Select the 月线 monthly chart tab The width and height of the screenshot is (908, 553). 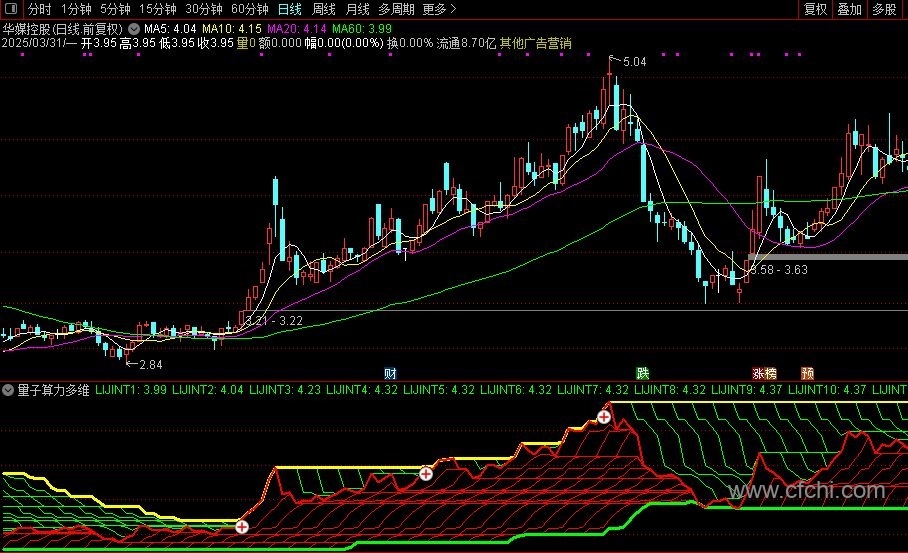click(357, 9)
